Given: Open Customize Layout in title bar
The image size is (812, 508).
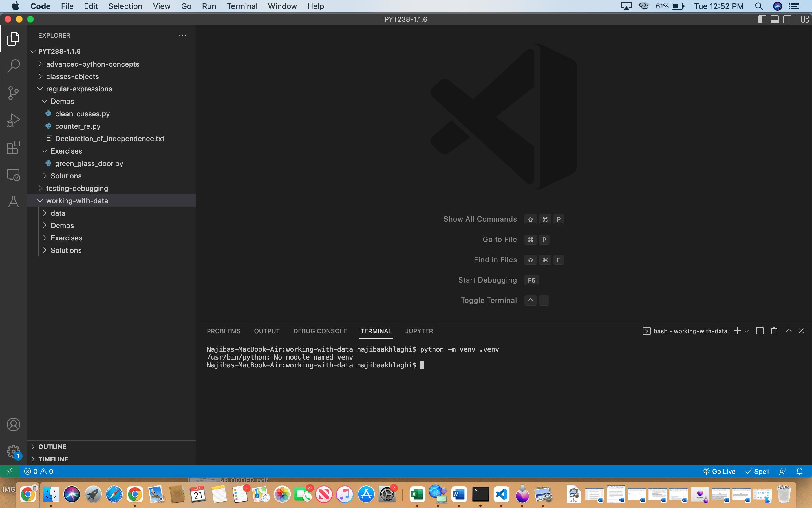Looking at the screenshot, I should [x=805, y=19].
